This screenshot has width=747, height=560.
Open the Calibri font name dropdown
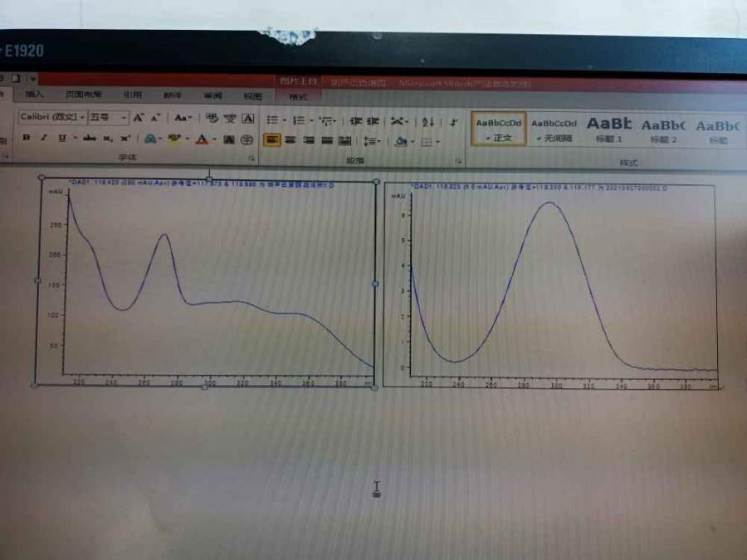82,117
